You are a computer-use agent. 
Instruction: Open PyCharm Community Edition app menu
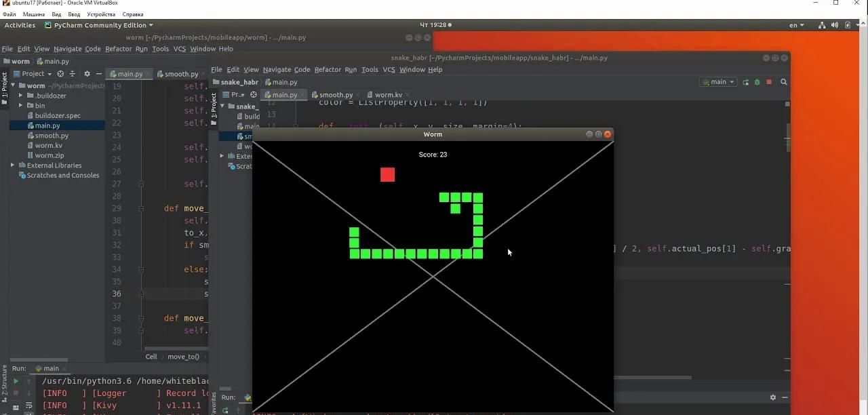100,25
